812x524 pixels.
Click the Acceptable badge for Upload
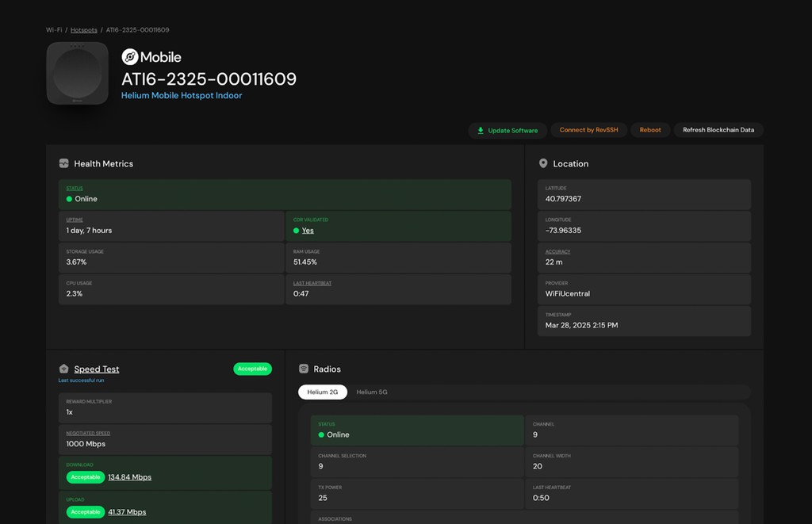click(86, 512)
